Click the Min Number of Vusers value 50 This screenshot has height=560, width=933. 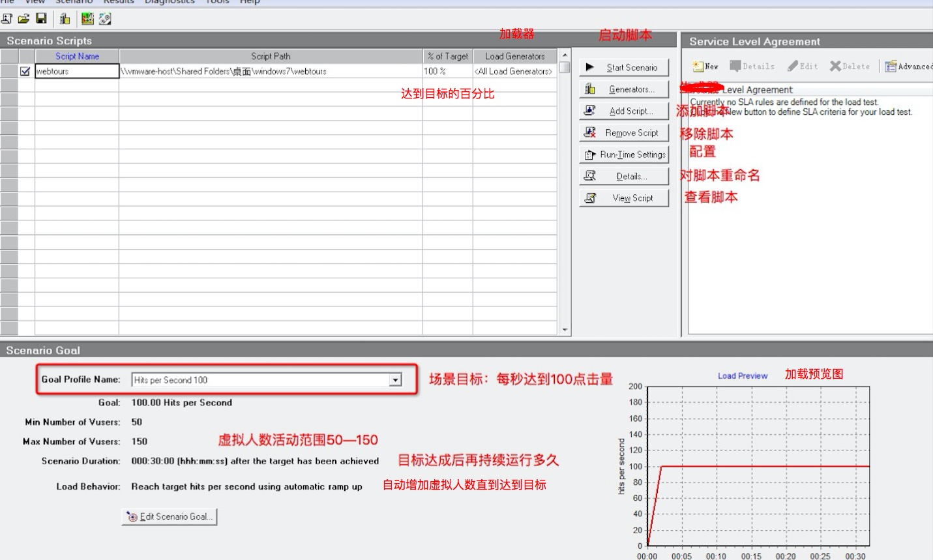[x=137, y=422]
